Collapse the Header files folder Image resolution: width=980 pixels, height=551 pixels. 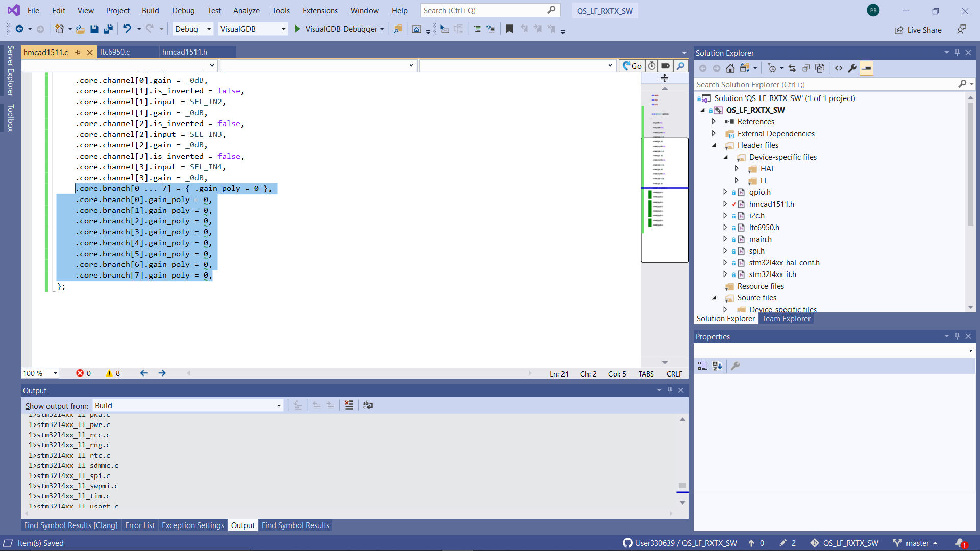[x=714, y=145]
